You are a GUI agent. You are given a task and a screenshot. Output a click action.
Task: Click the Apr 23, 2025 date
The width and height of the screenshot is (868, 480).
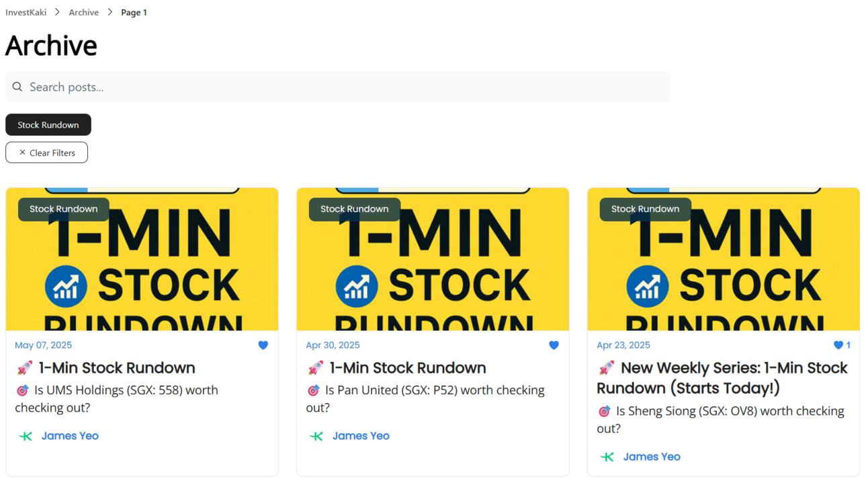[623, 345]
